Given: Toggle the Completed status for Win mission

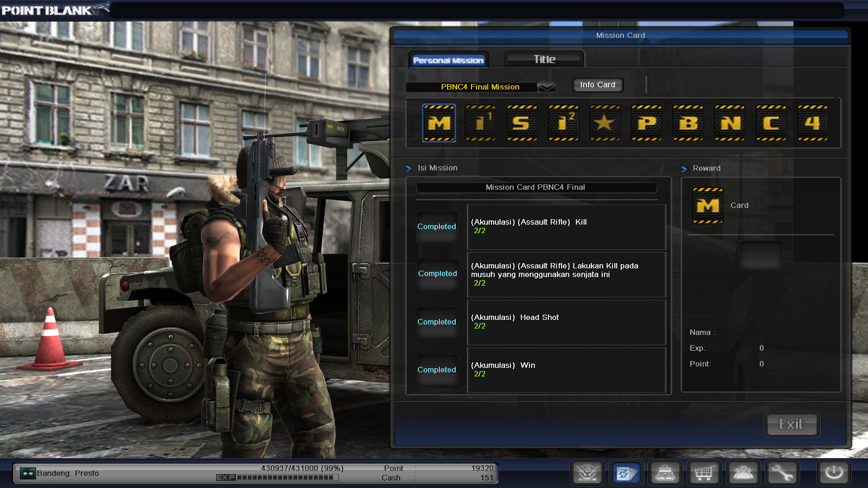Looking at the screenshot, I should pyautogui.click(x=437, y=369).
